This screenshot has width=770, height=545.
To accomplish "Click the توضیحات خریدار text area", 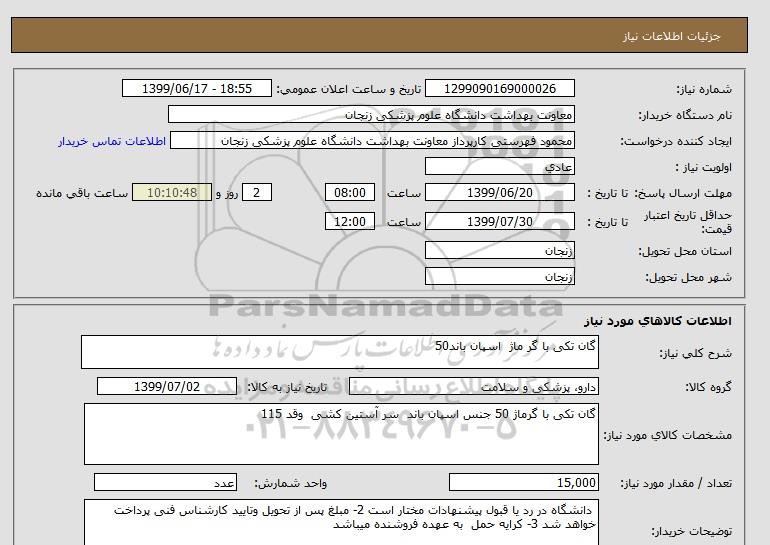I will (341, 522).
